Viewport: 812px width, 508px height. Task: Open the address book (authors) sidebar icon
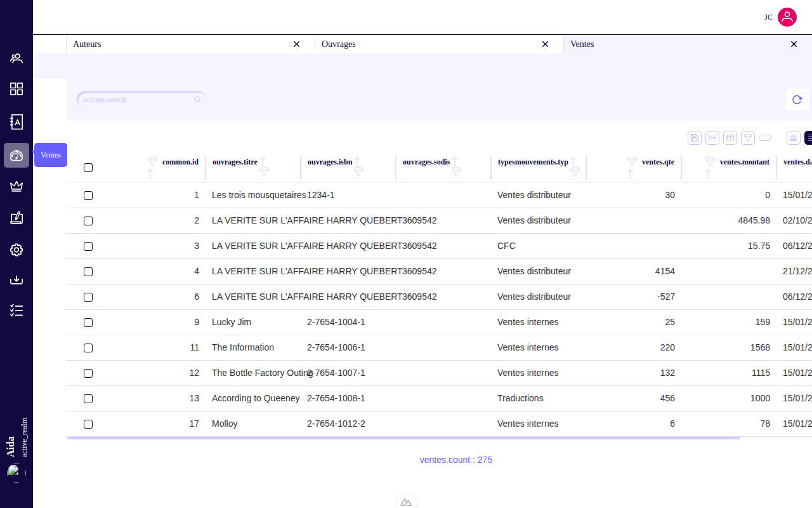tap(16, 122)
